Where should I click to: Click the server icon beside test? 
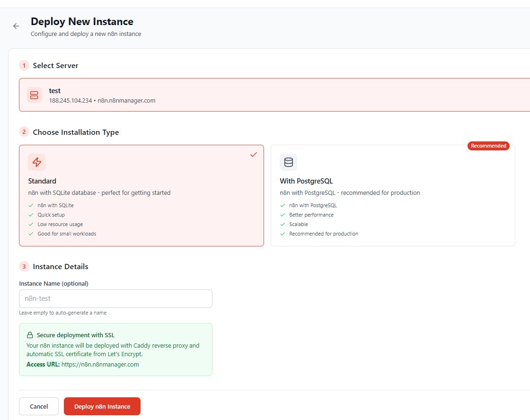pos(34,95)
